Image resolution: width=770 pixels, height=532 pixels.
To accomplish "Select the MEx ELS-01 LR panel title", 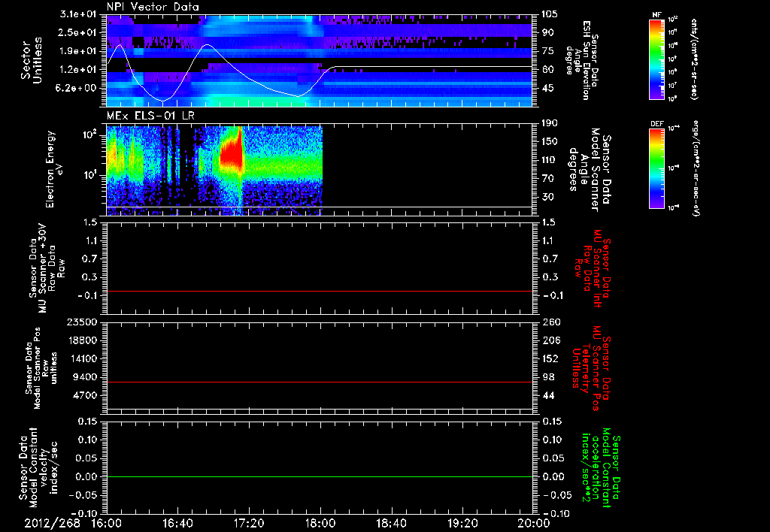I will [x=150, y=116].
